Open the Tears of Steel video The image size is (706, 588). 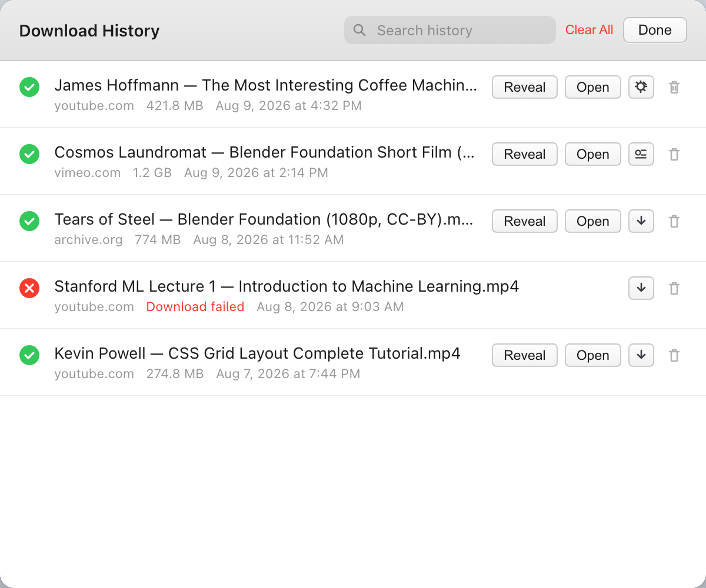click(593, 221)
